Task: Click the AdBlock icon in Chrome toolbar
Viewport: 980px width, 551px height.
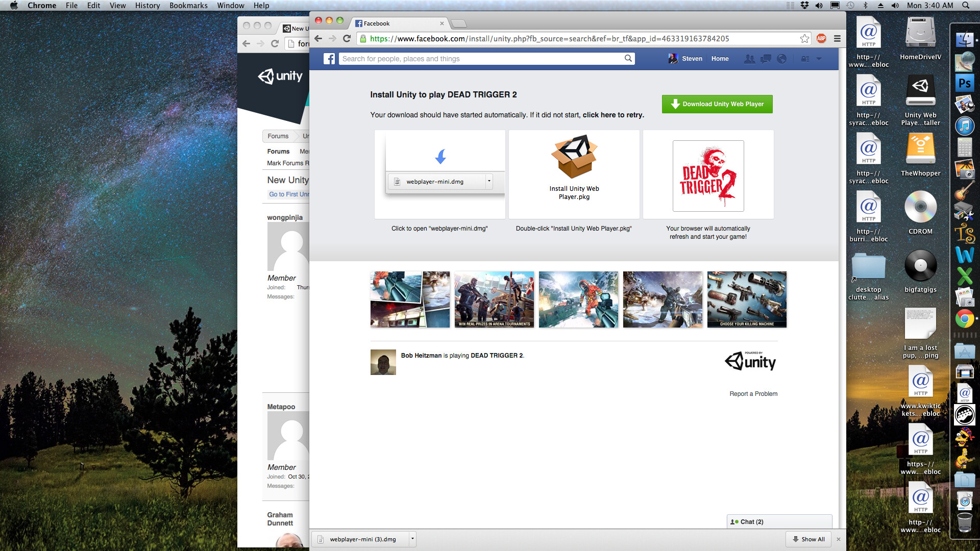Action: point(821,38)
